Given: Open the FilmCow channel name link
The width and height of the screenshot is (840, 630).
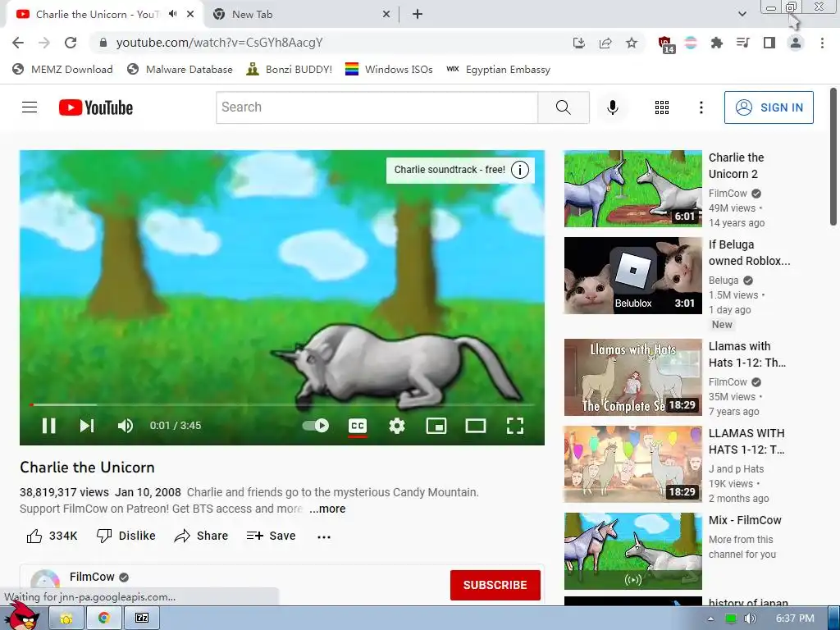Looking at the screenshot, I should click(92, 577).
